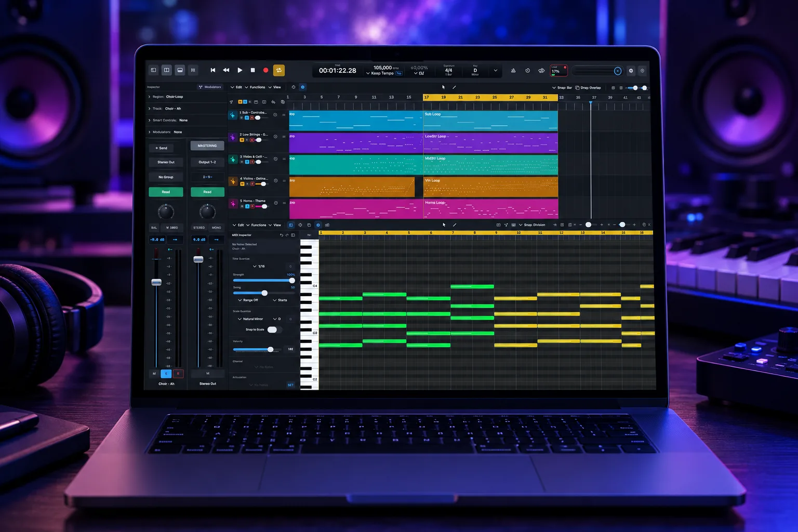Arm recording with the red Record button

tap(265, 70)
